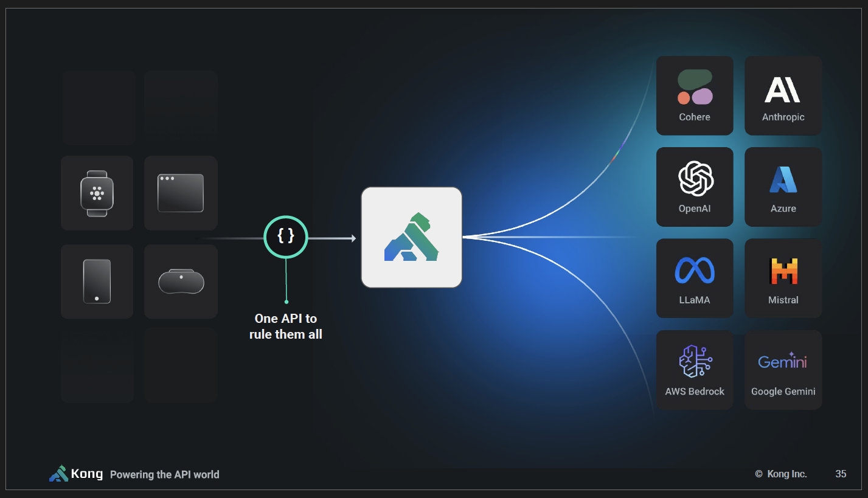The width and height of the screenshot is (868, 498).
Task: Click the Meta LLaMA logo icon
Action: tap(695, 271)
